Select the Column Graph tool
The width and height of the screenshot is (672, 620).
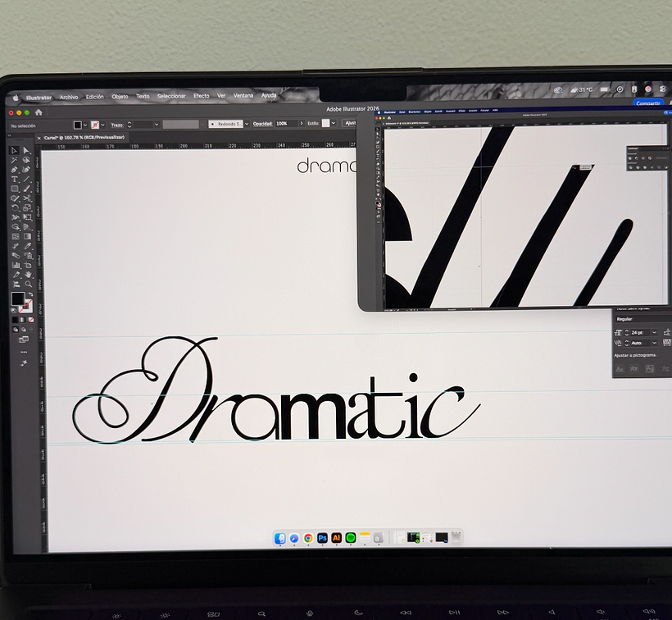[x=16, y=265]
